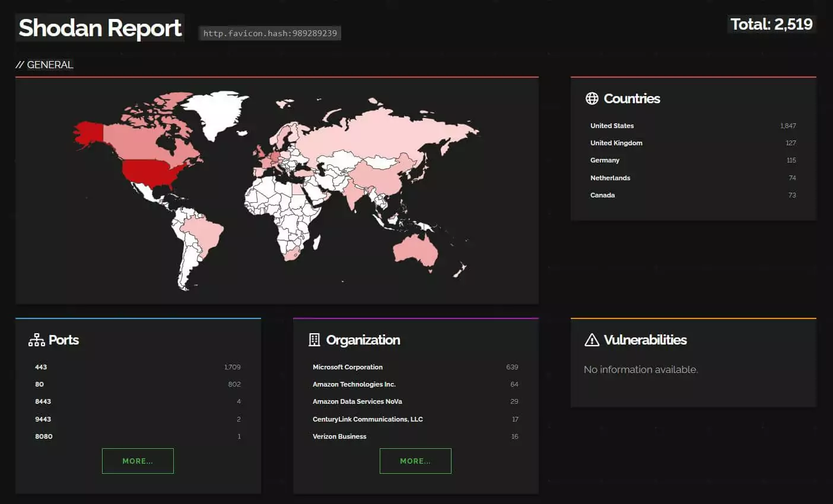
Task: Select the http.favicon.hash:989289239 query text
Action: 271,33
